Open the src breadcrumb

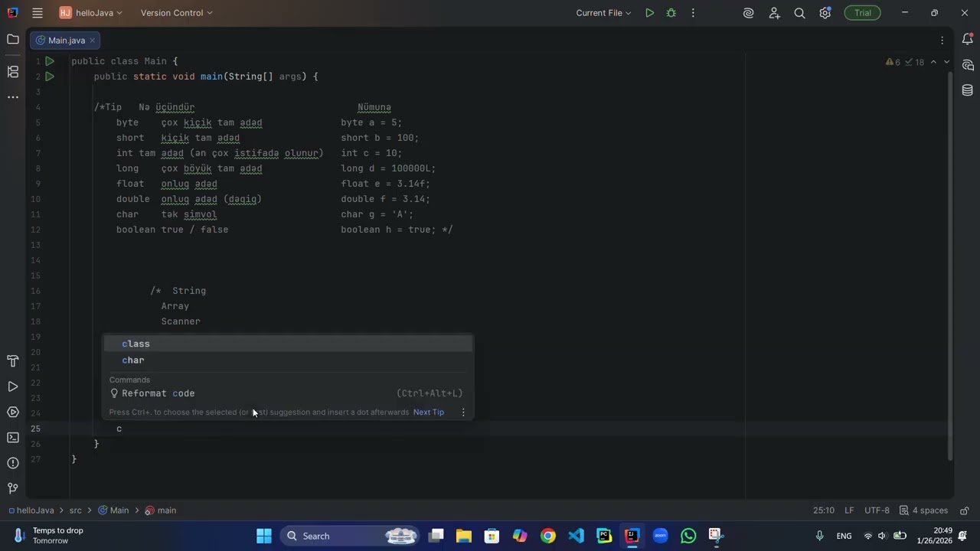(76, 510)
